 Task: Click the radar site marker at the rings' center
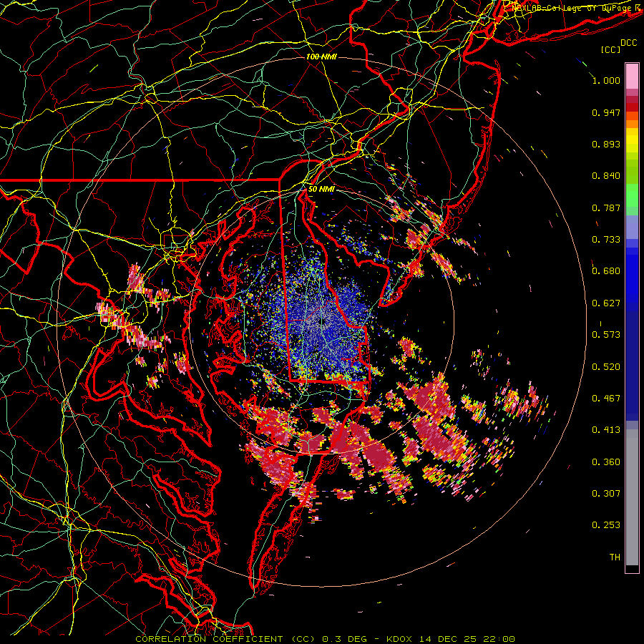pos(321,321)
